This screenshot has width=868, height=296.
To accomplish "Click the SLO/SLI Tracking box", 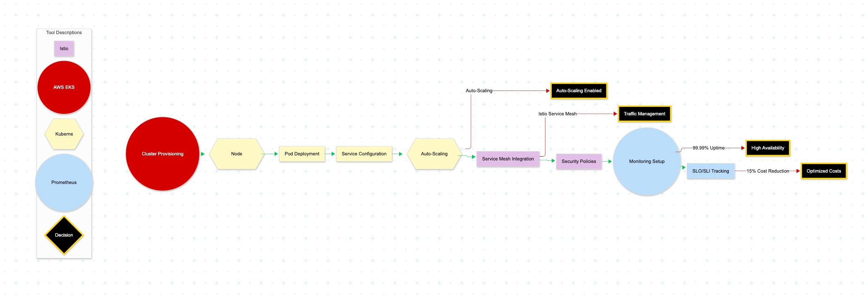I will point(711,171).
